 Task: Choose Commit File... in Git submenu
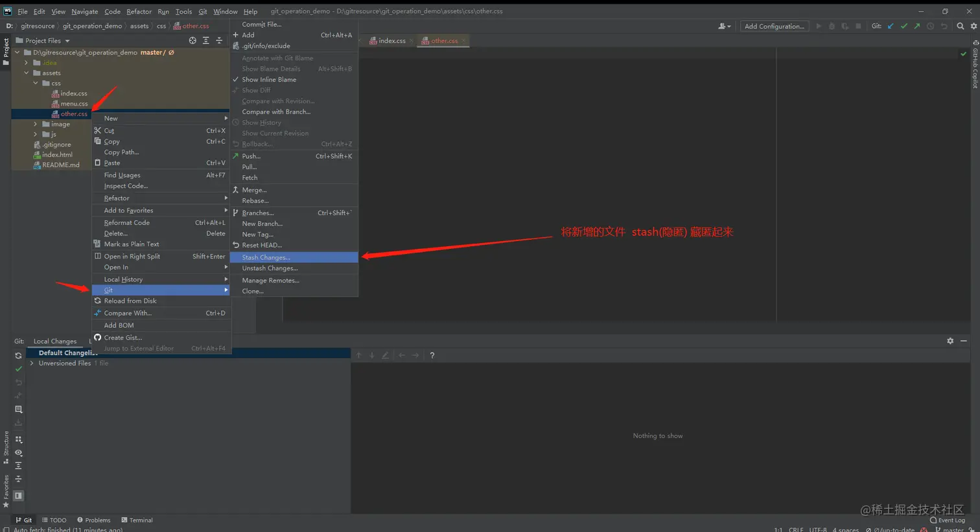click(294, 24)
